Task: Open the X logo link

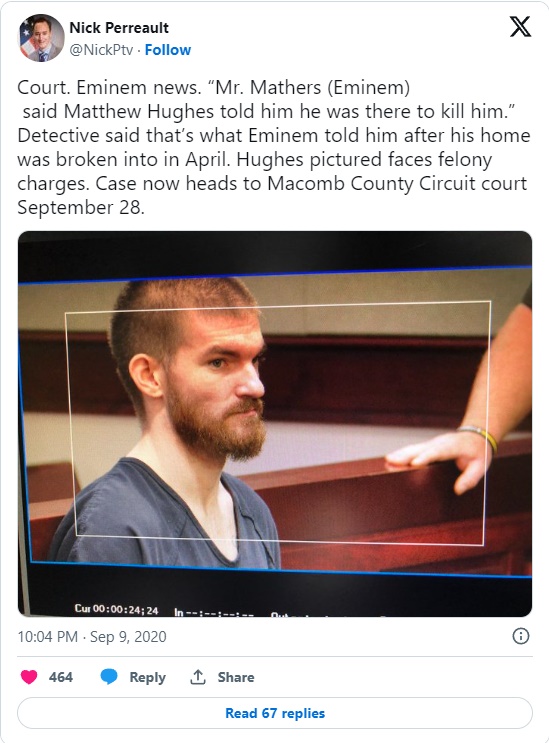Action: point(520,27)
